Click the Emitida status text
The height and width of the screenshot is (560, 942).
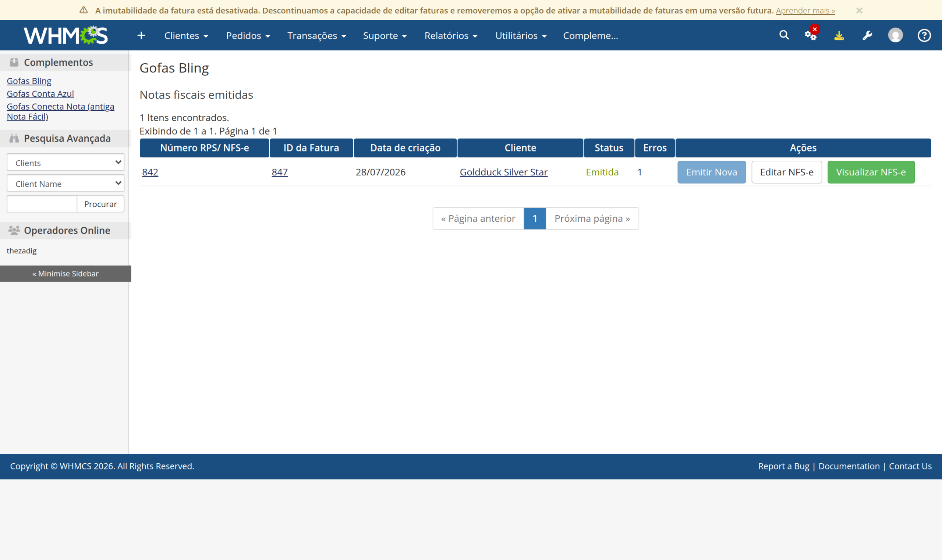pyautogui.click(x=602, y=172)
